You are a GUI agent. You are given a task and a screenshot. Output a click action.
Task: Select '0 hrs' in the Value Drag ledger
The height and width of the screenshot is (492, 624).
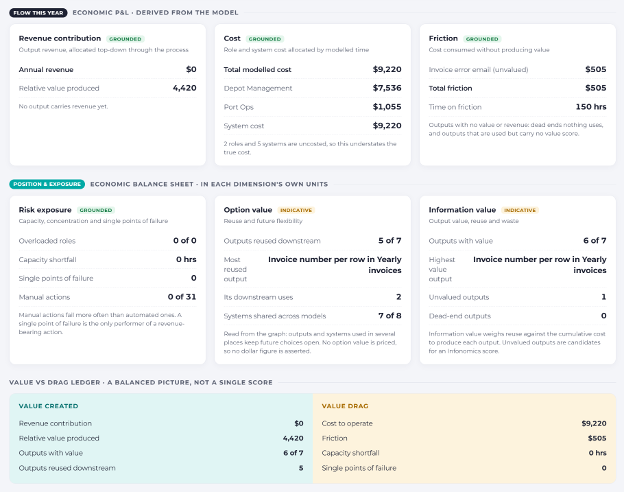[x=597, y=453]
